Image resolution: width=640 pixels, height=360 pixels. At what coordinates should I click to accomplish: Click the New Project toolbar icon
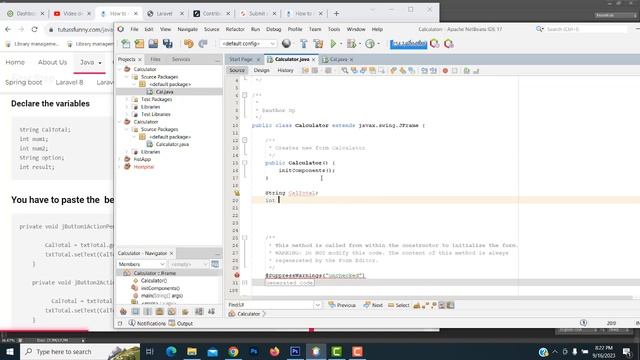point(140,44)
